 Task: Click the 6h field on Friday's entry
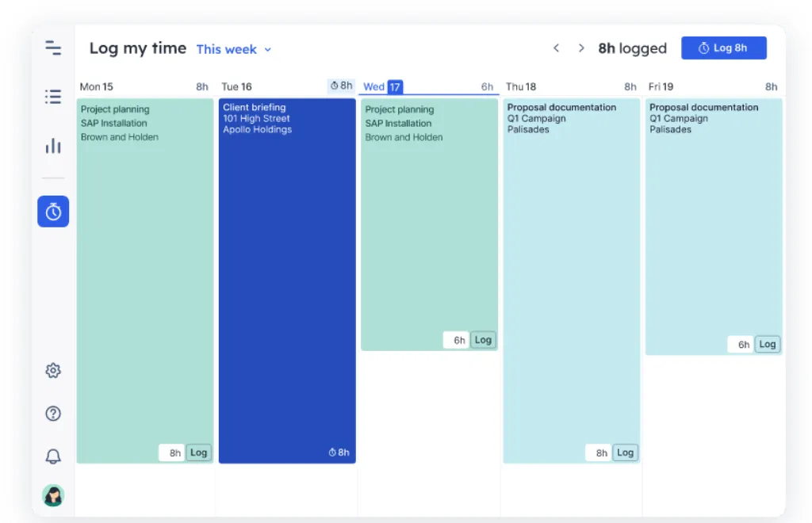tap(741, 345)
